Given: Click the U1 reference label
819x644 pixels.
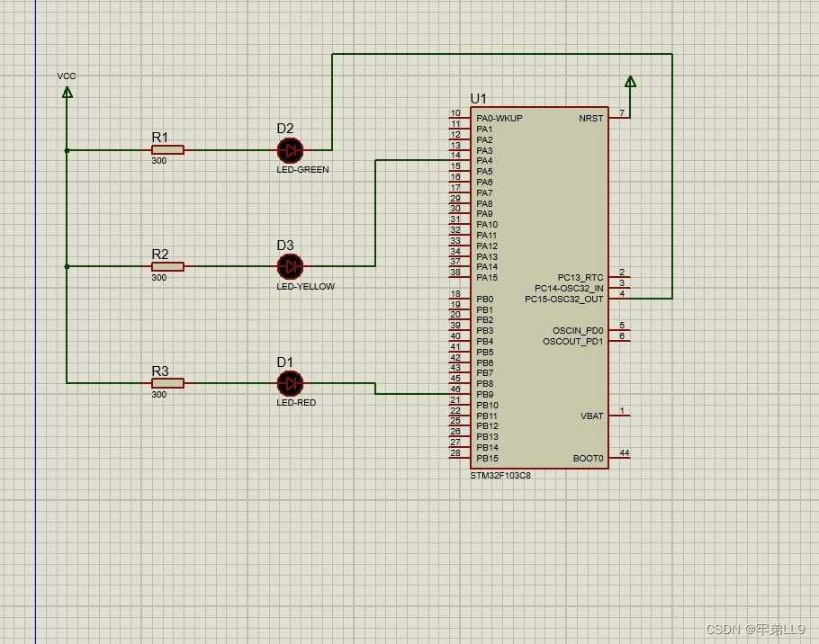Looking at the screenshot, I should coord(478,98).
